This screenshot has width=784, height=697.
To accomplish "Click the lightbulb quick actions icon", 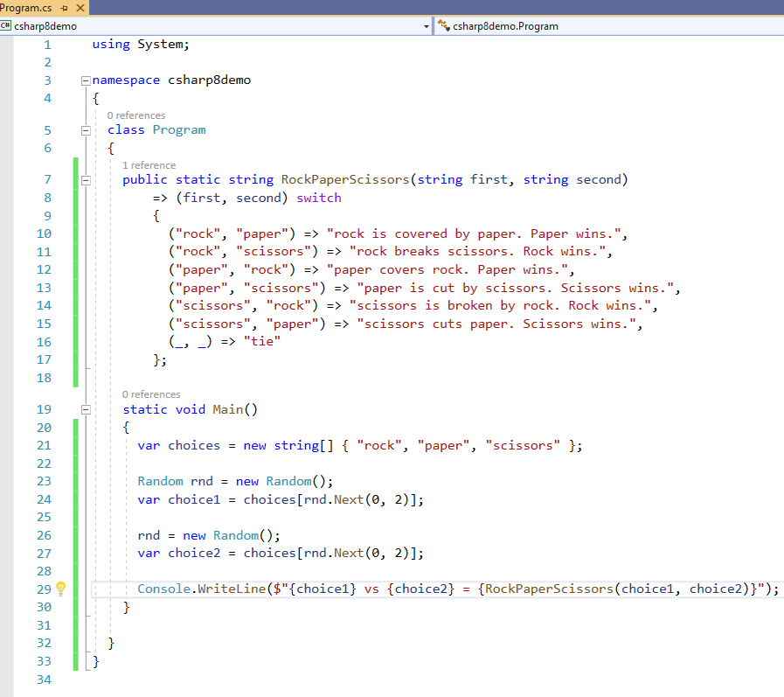I will coord(61,589).
